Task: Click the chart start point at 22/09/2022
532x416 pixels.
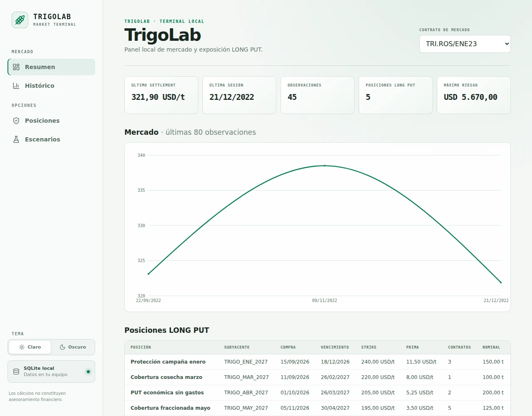Action: tap(148, 274)
